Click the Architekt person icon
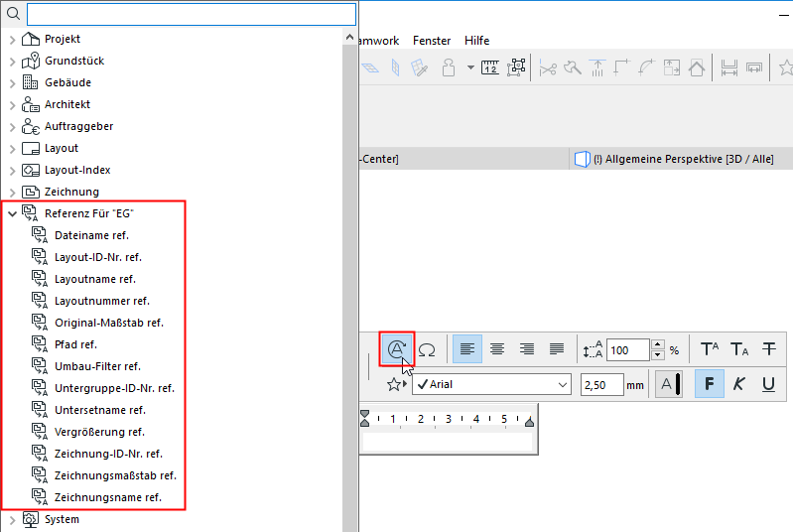Screen dimensions: 793x532 click(31, 104)
